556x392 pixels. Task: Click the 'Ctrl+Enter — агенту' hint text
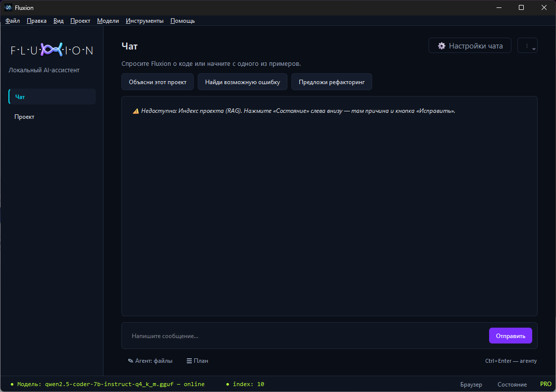pos(510,361)
